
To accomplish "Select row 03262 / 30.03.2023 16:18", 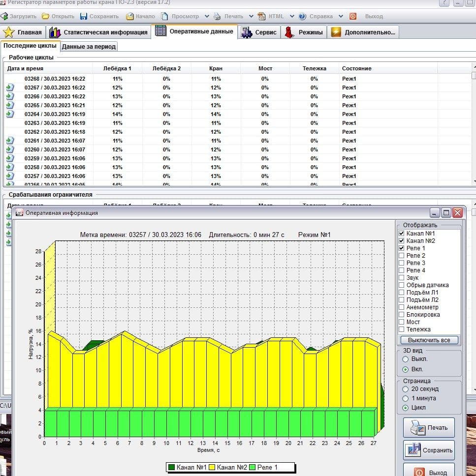I will pyautogui.click(x=237, y=132).
